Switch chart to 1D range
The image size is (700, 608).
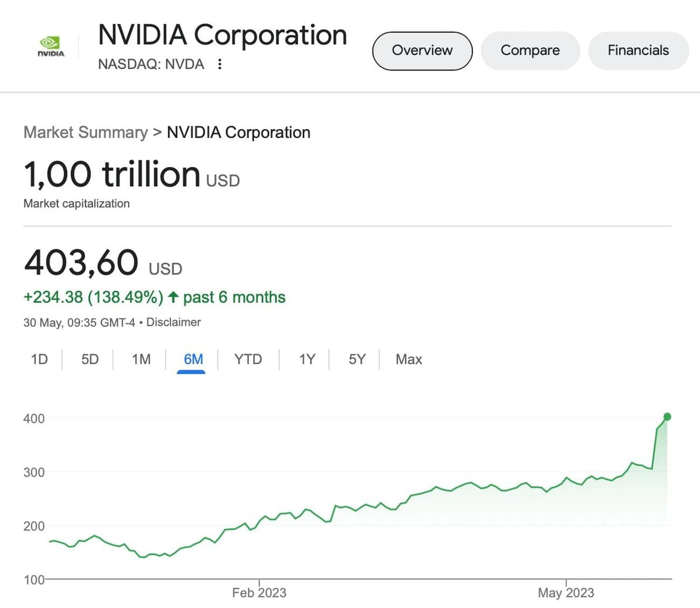(x=39, y=359)
